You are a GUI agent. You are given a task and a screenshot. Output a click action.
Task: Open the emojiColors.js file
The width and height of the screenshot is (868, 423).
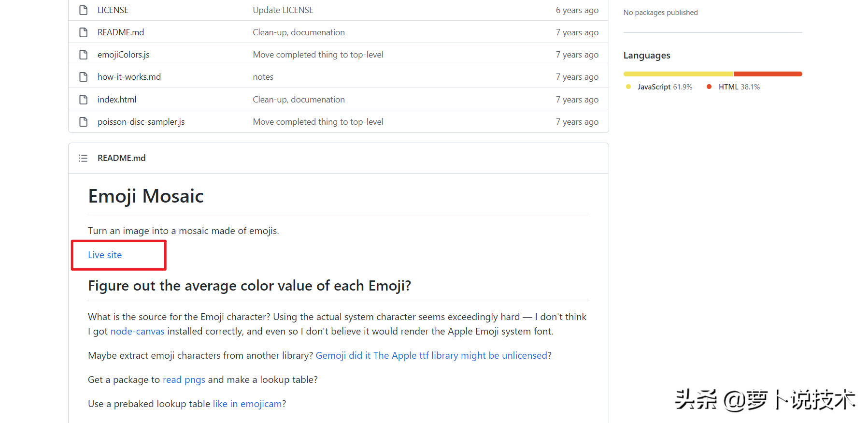(123, 55)
